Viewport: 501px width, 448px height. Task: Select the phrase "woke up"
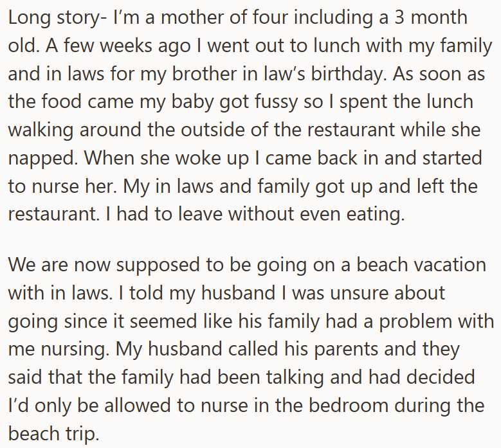tap(212, 158)
